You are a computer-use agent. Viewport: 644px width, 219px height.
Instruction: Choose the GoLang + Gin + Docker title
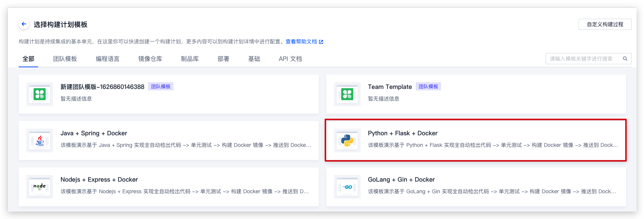[x=401, y=179]
